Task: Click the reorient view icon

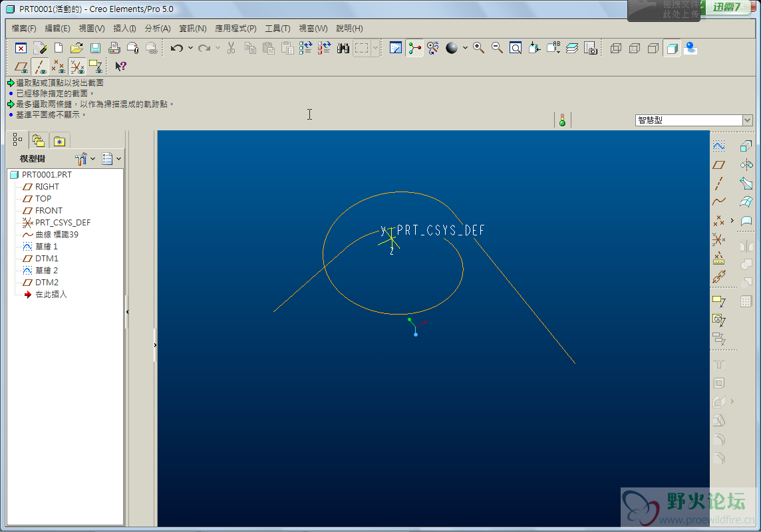Action: [534, 48]
